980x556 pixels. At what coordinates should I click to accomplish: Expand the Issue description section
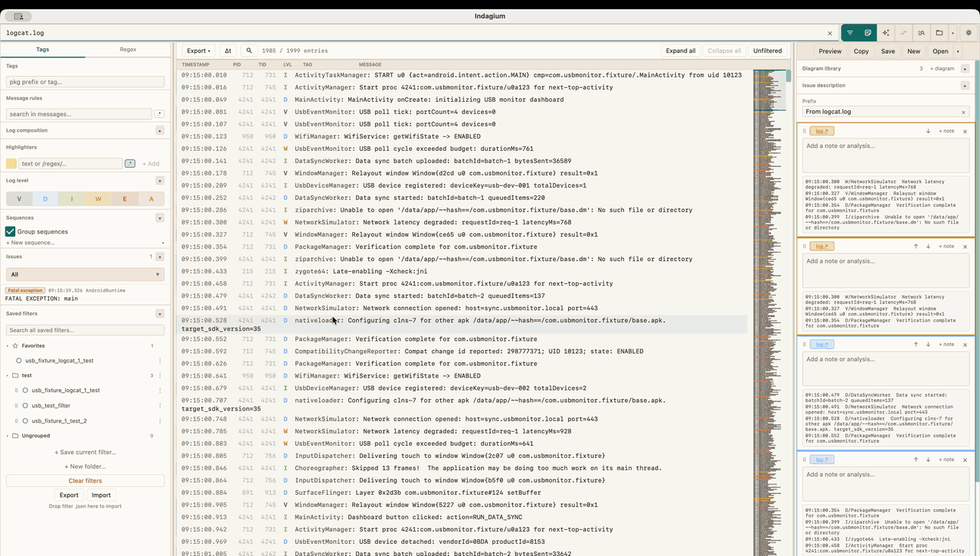(x=965, y=86)
